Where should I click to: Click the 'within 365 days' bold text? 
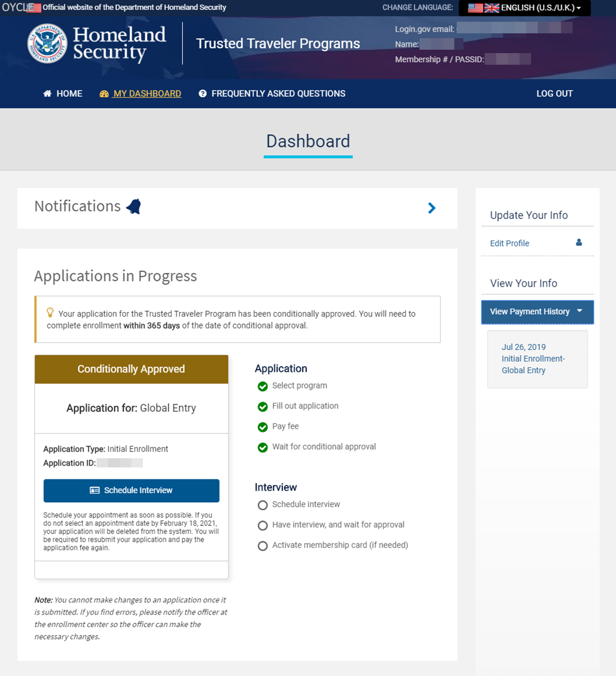[x=152, y=326]
